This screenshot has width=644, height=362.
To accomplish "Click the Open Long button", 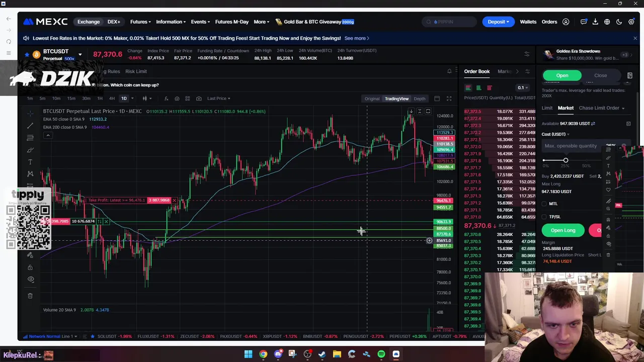I will (x=563, y=230).
